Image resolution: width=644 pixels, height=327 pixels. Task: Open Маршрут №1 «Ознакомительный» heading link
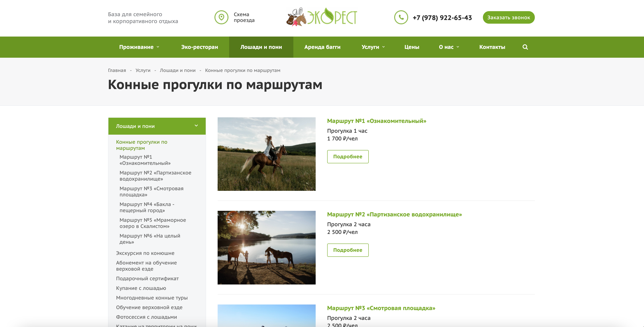(x=377, y=121)
